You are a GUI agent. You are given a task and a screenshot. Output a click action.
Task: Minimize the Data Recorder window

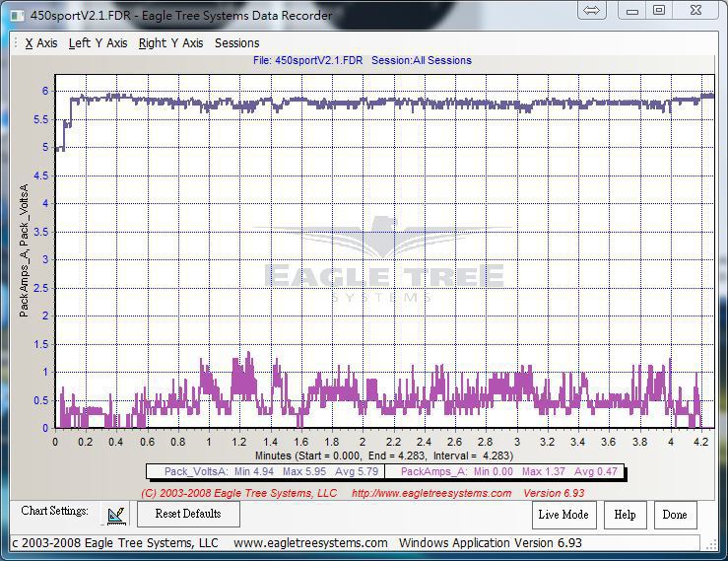[632, 11]
